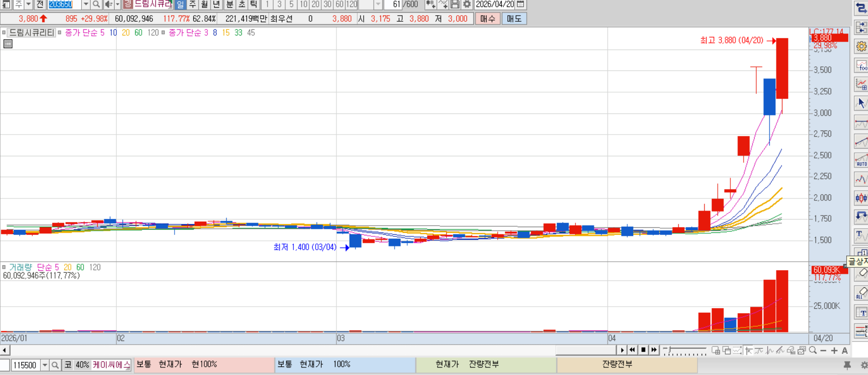
Task: Select the 1 interval tab
Action: 267,5
